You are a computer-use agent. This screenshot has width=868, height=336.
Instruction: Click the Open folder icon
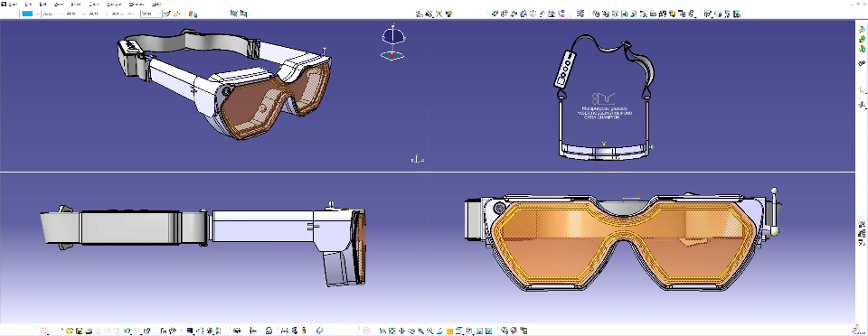point(70,331)
